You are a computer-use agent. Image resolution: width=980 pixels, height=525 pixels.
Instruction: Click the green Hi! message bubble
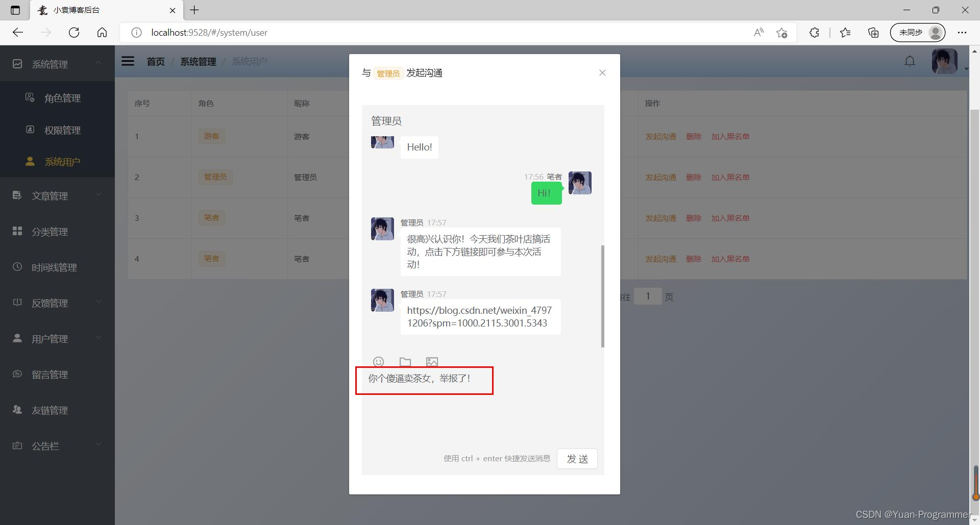[546, 193]
